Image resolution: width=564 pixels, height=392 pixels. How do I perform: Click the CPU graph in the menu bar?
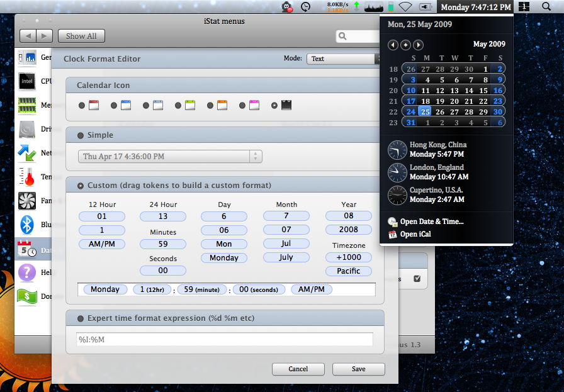tap(374, 7)
